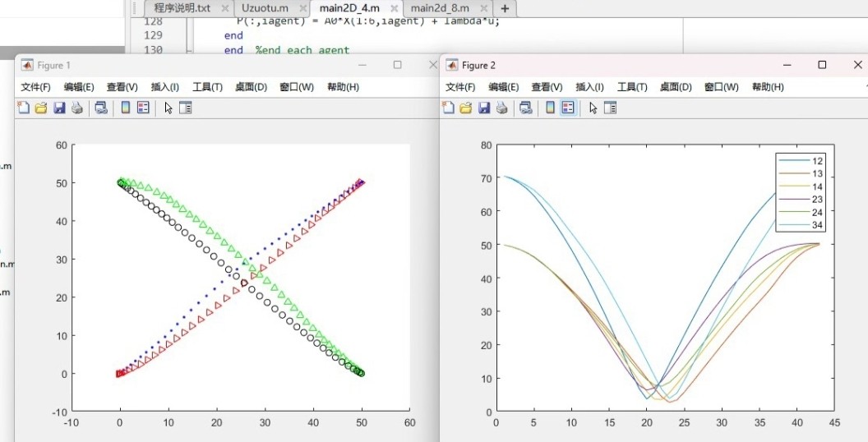
Task: Click Figure 2 title bar text
Action: 478,65
